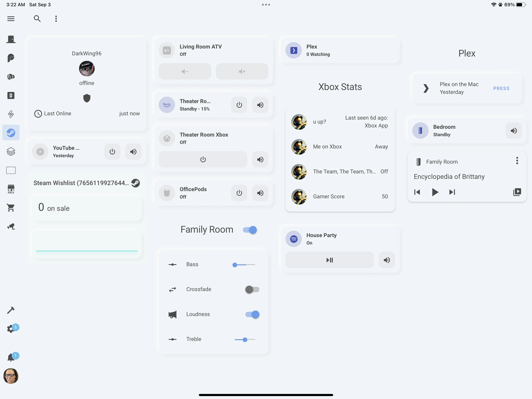Open dashboard search
Screen dimensions: 532x399
37,19
